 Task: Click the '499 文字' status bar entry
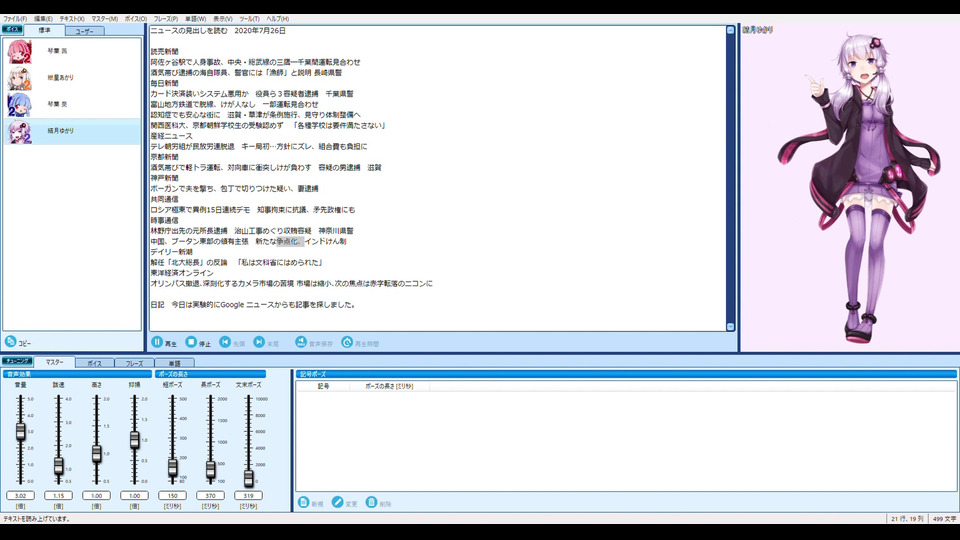click(944, 519)
